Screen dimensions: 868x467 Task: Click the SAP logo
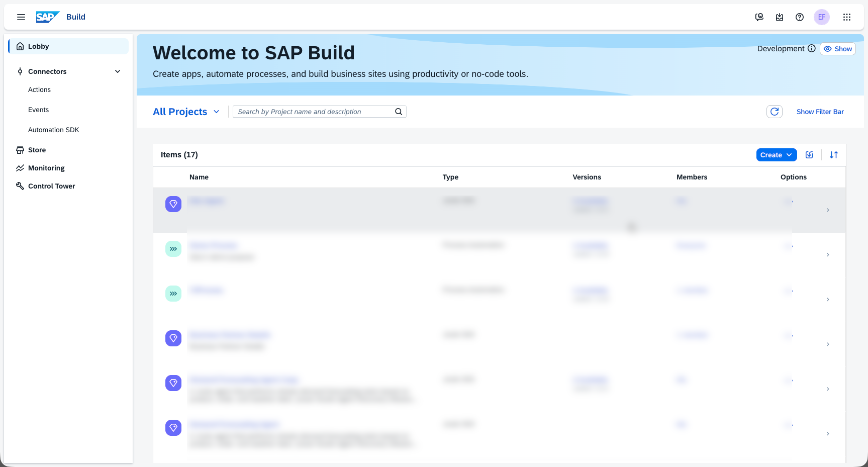click(48, 17)
